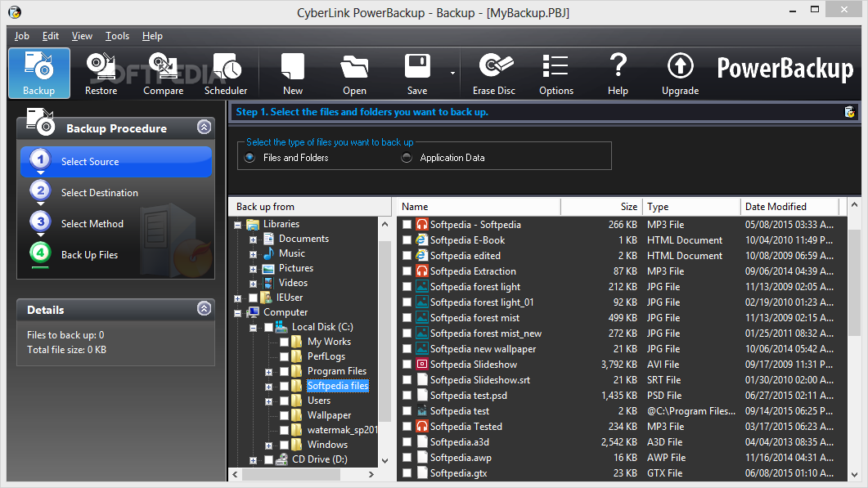Screen dimensions: 868x488
Task: Go to step 1 Select Source
Action: click(x=116, y=162)
